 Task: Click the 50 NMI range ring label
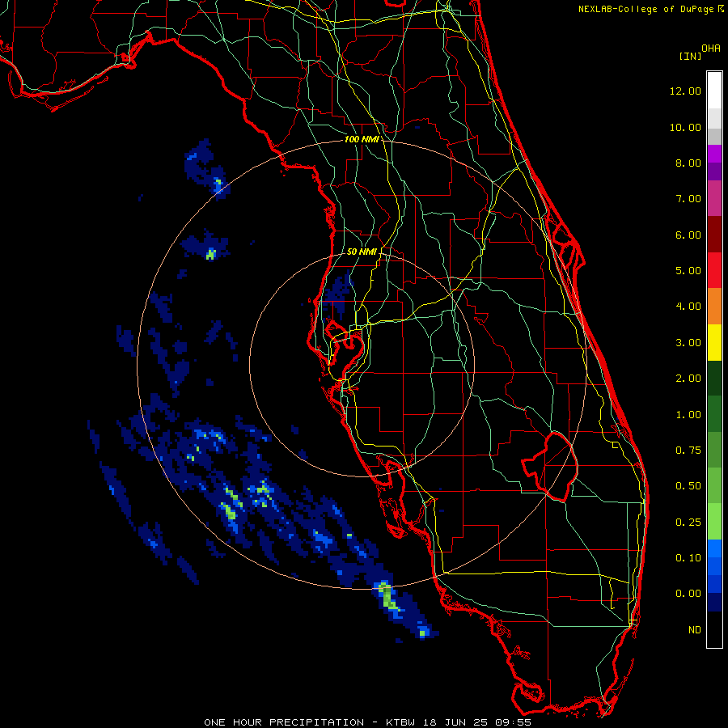[x=362, y=252]
